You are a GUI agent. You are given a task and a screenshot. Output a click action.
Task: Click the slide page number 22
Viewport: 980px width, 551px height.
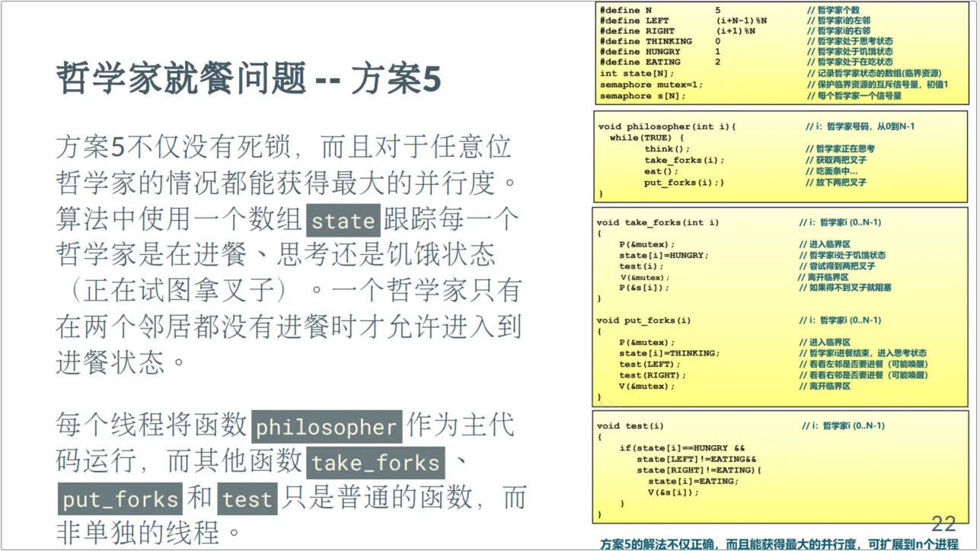[943, 524]
